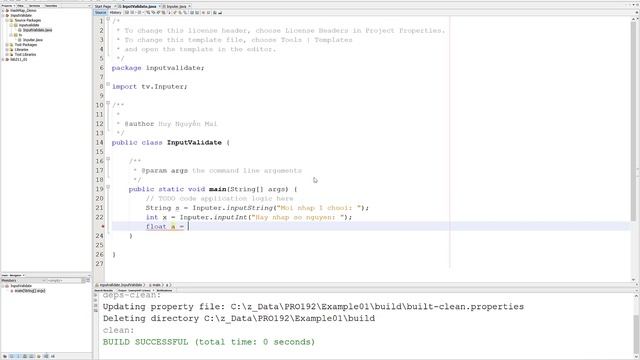Image resolution: width=640 pixels, height=360 pixels.
Task: Open the Files panel tab
Action: (x=20, y=6)
